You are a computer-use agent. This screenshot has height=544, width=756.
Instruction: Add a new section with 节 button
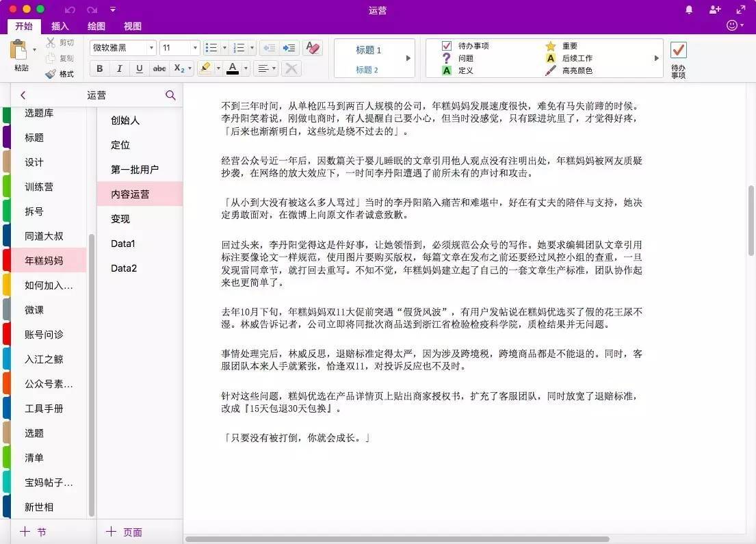(x=34, y=532)
